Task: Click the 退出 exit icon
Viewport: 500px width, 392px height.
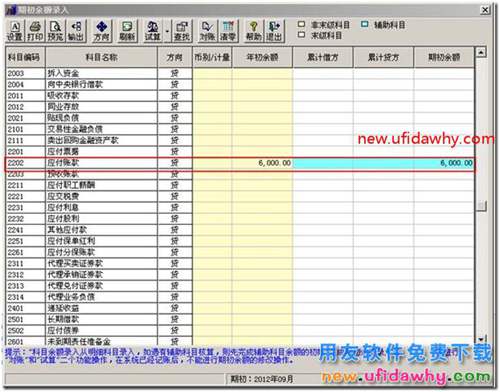Action: click(x=274, y=31)
